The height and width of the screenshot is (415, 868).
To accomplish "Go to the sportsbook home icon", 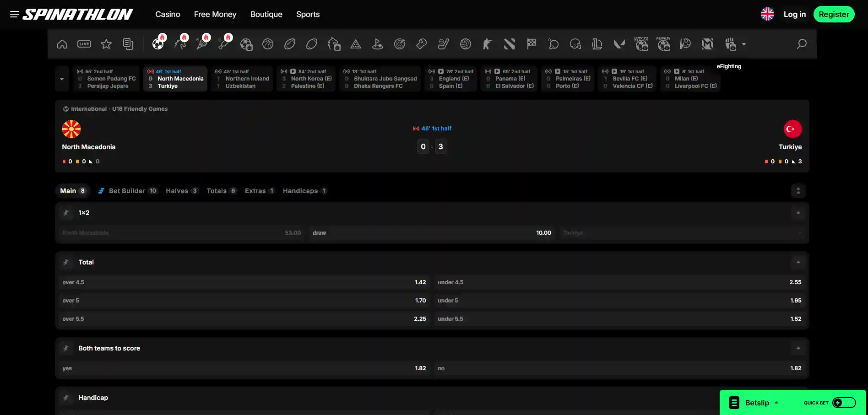I will [x=62, y=44].
